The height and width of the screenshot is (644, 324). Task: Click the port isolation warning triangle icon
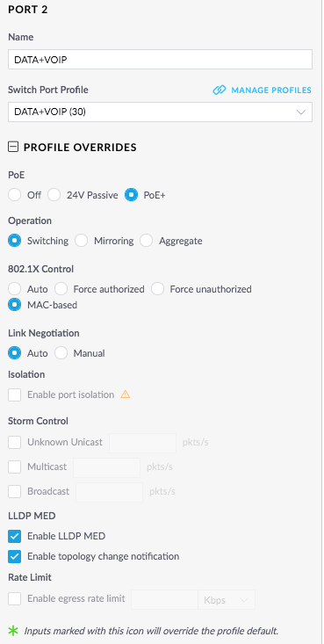point(126,394)
